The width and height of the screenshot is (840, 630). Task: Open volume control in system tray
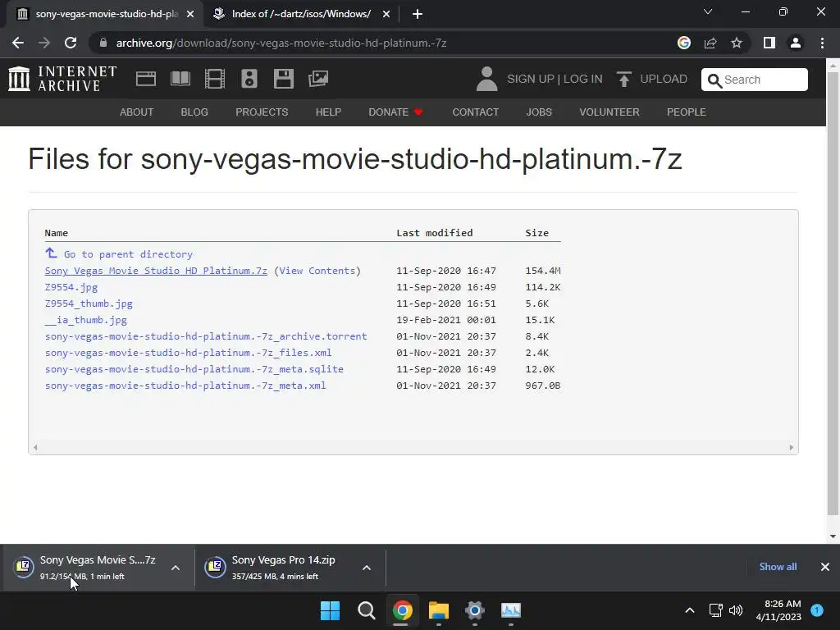pyautogui.click(x=736, y=610)
